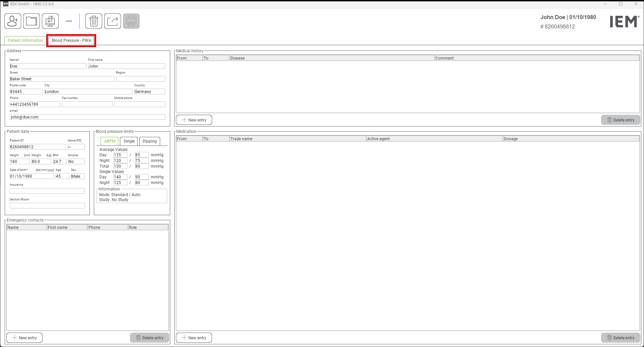Open the Single blood pressure limits tab

pyautogui.click(x=129, y=141)
